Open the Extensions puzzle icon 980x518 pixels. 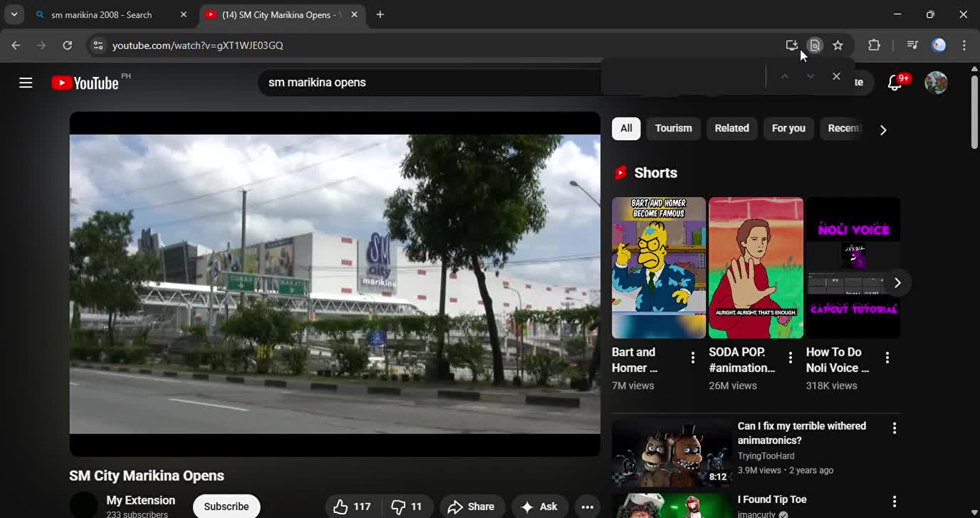(874, 45)
